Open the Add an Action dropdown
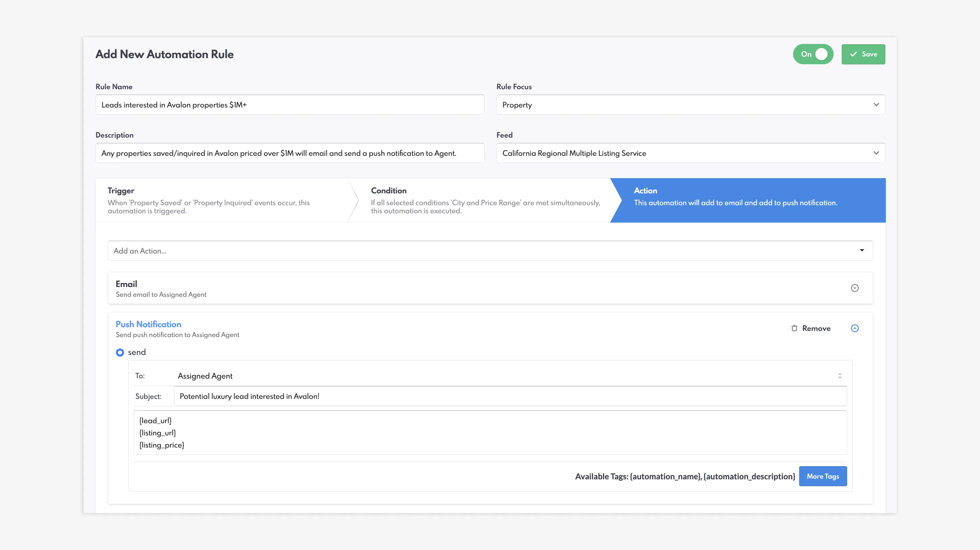This screenshot has height=550, width=980. pyautogui.click(x=491, y=250)
